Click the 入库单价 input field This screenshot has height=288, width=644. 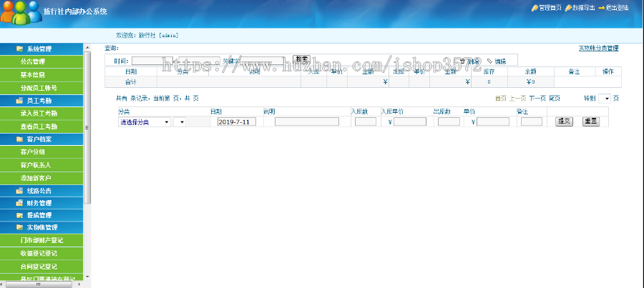(x=410, y=121)
